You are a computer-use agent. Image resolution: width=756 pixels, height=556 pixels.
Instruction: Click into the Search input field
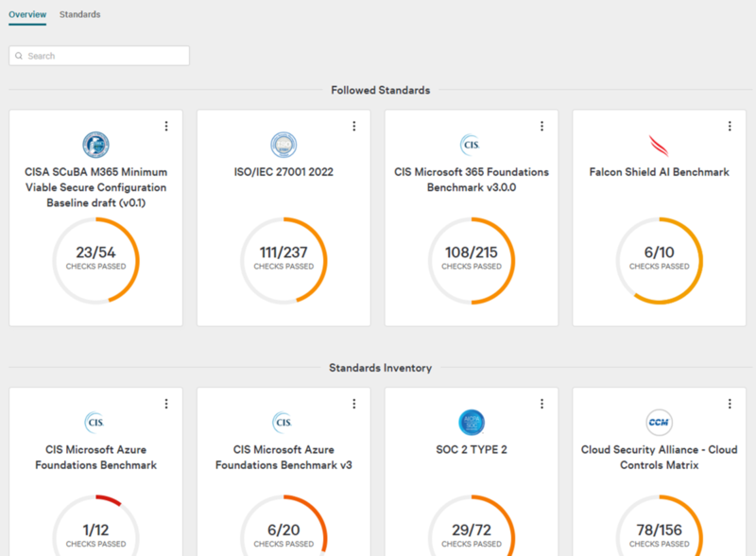[x=99, y=56]
